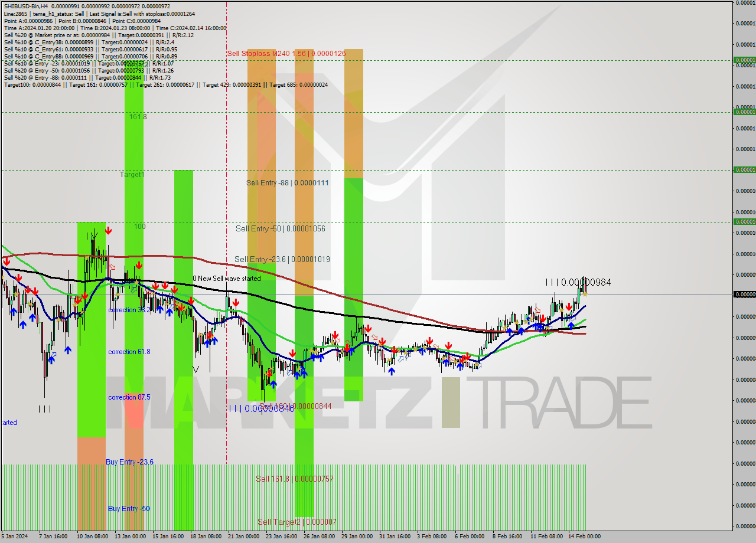Click the 'Sell Target2 | 0.000007' label
The height and width of the screenshot is (543, 756).
(x=297, y=522)
